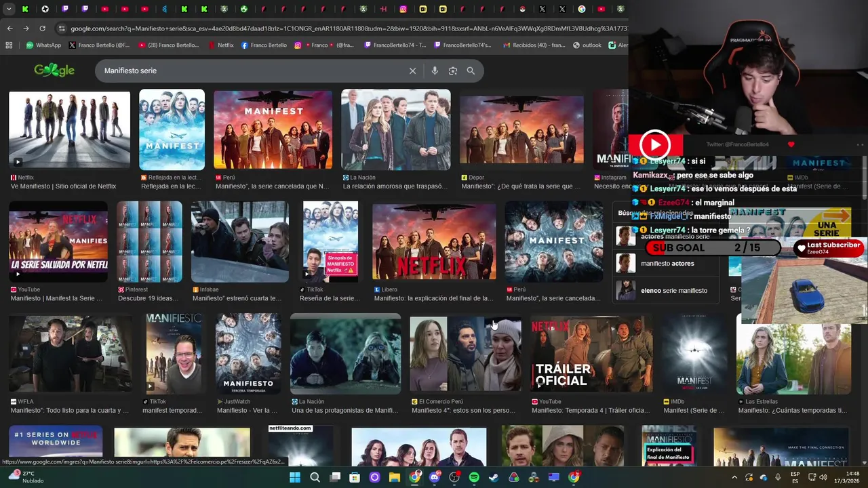Open Windows taskbar search
The height and width of the screenshot is (488, 868).
315,477
